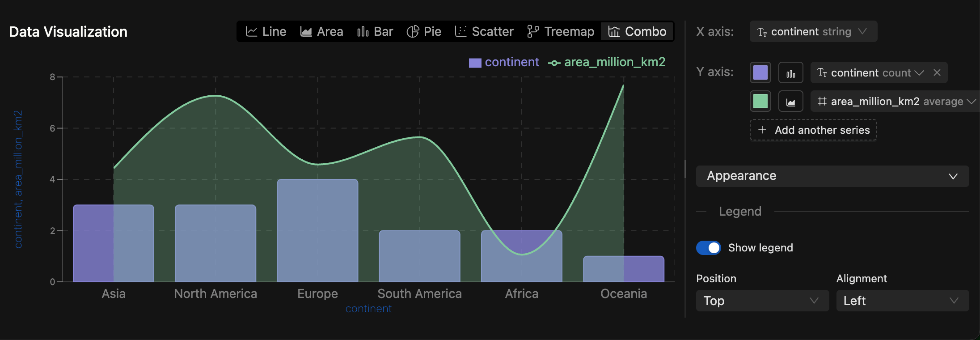Open the X axis continent string dropdown
Image resolution: width=980 pixels, height=340 pixels.
[x=813, y=31]
